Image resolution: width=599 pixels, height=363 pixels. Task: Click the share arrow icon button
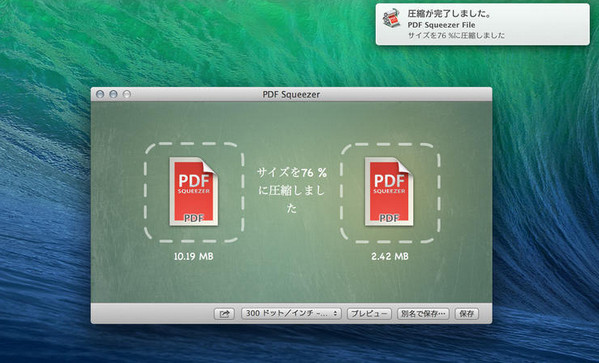point(224,314)
